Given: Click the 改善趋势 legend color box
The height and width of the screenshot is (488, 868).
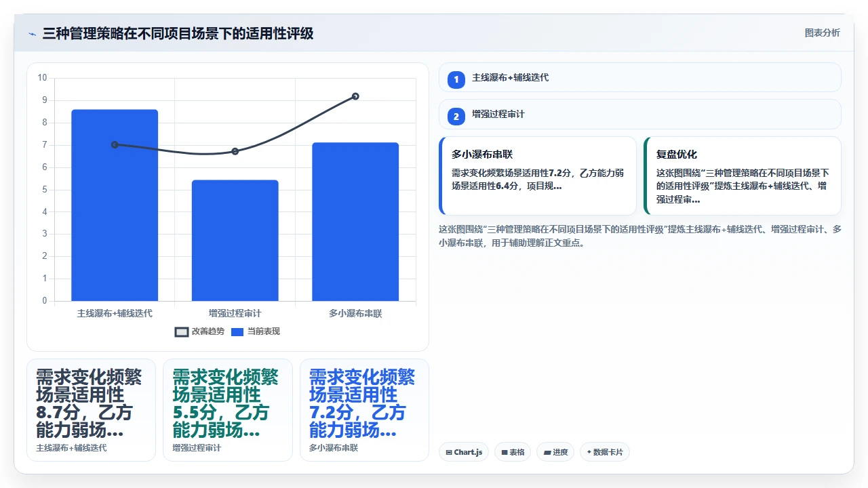Looking at the screenshot, I should [182, 332].
